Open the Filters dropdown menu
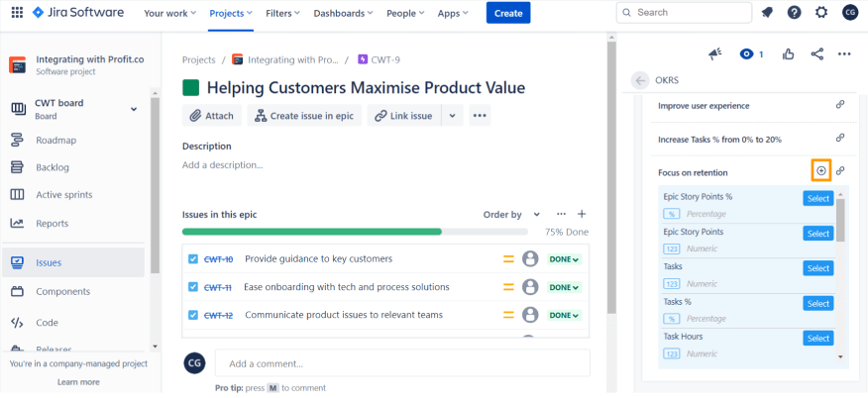 coord(282,13)
